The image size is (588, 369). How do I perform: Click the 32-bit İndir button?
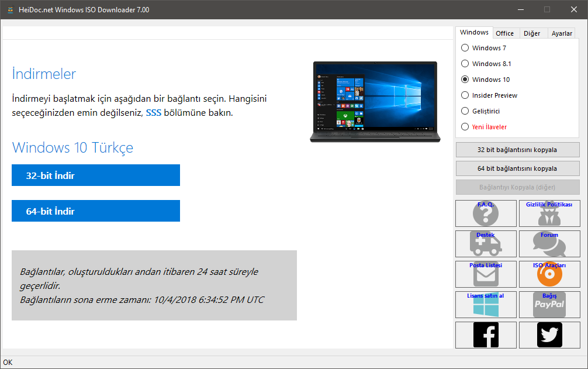tap(96, 175)
